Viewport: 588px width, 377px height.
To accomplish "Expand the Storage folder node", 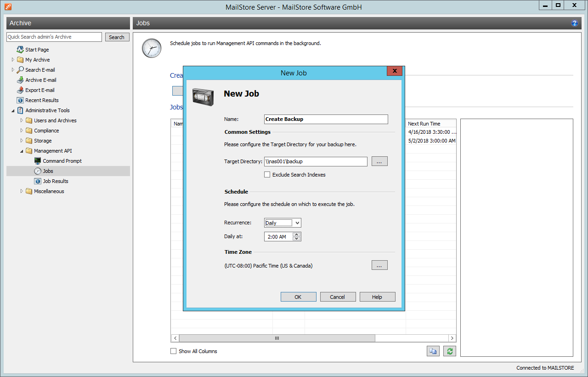I will [22, 141].
